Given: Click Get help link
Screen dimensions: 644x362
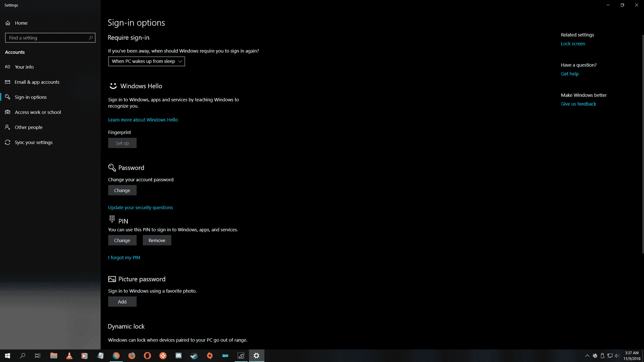Looking at the screenshot, I should (570, 74).
